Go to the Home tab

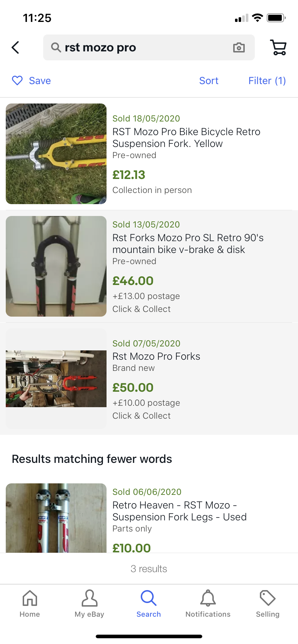coord(30,604)
